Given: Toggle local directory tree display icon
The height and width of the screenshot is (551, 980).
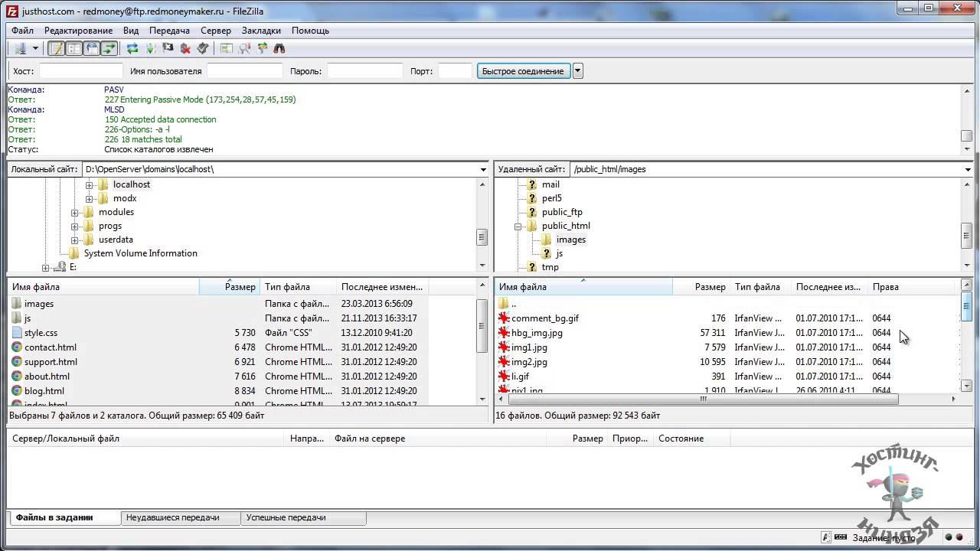Looking at the screenshot, I should [74, 48].
